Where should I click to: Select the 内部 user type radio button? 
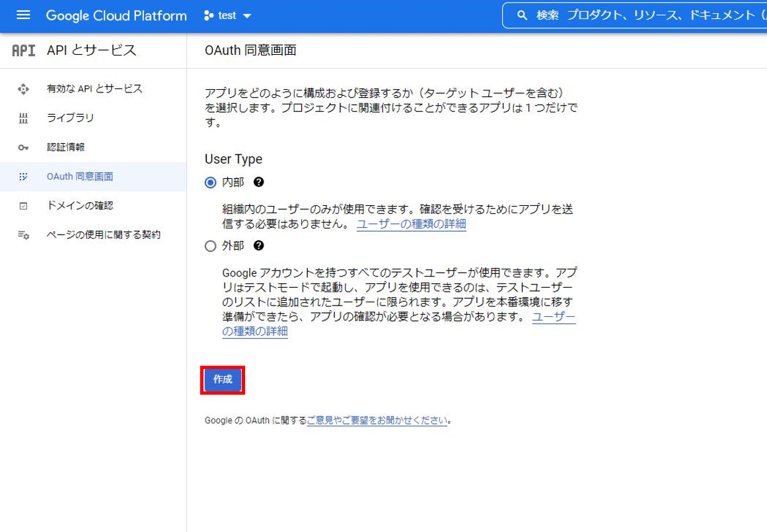coord(209,182)
